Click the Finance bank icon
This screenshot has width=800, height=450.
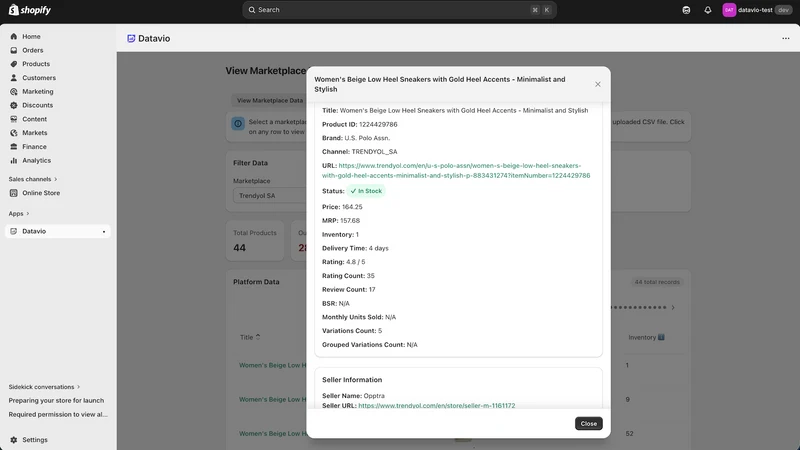14,146
